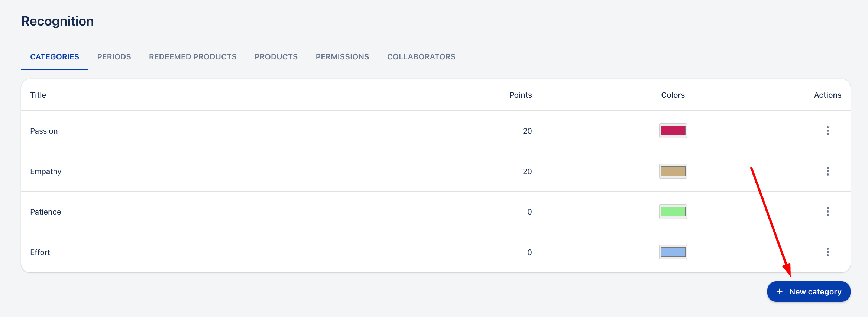Open the Redeemed Products tab
The height and width of the screenshot is (317, 868).
click(x=192, y=57)
